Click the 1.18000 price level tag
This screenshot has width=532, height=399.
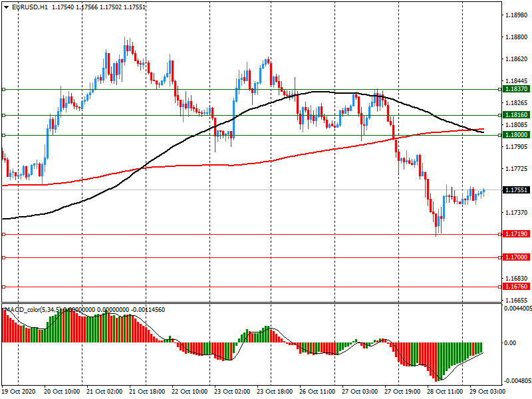[516, 135]
